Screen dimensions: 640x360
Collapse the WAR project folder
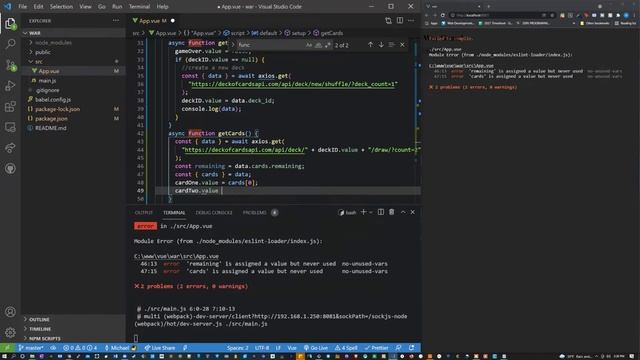[73, 33]
